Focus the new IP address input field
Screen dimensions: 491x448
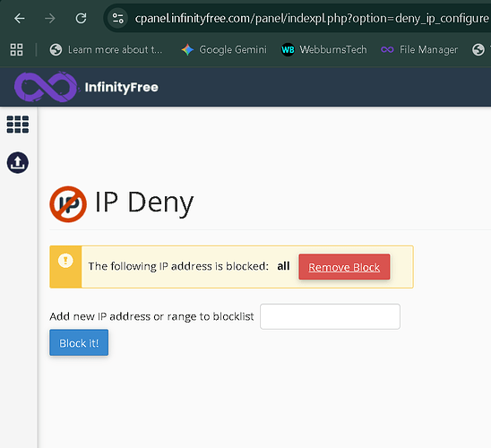[330, 316]
